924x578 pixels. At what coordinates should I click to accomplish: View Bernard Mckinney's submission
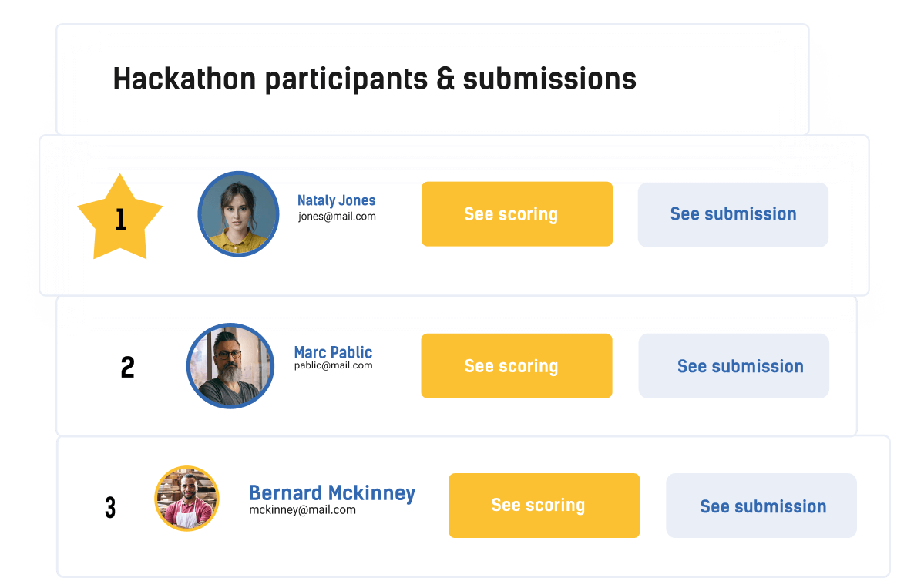(761, 506)
